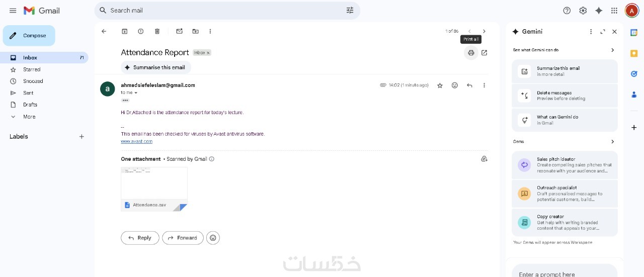Report this email as spam
Screen dimensions: 644x277
coord(141,31)
